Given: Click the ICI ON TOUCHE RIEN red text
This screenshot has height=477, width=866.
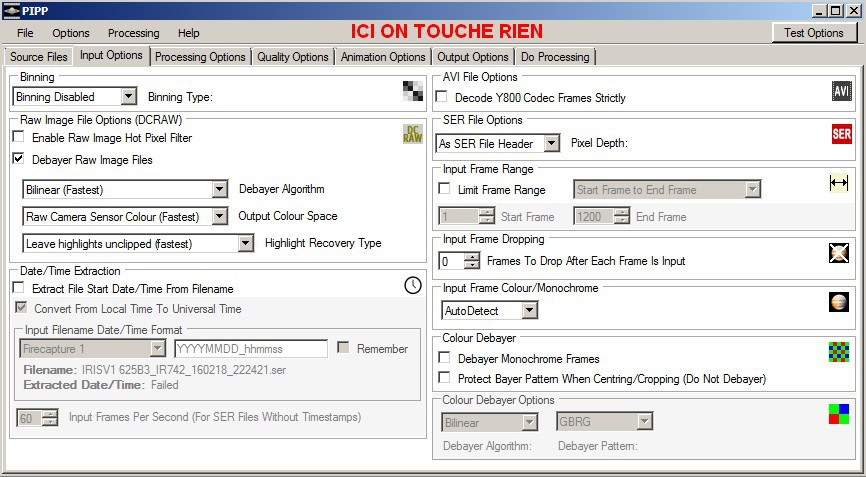Looking at the screenshot, I should tap(447, 31).
